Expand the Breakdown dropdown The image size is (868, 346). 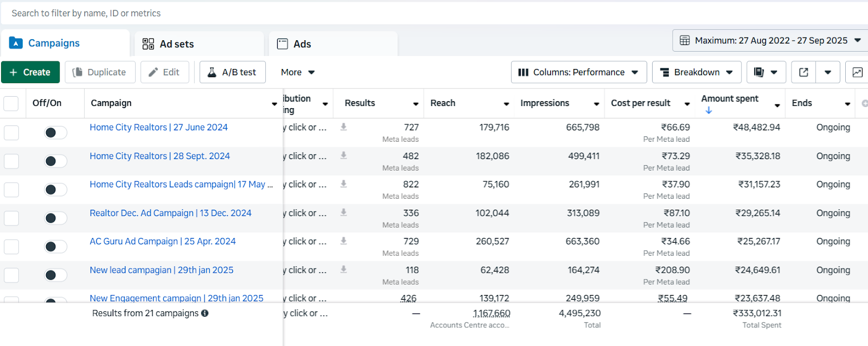(x=696, y=72)
